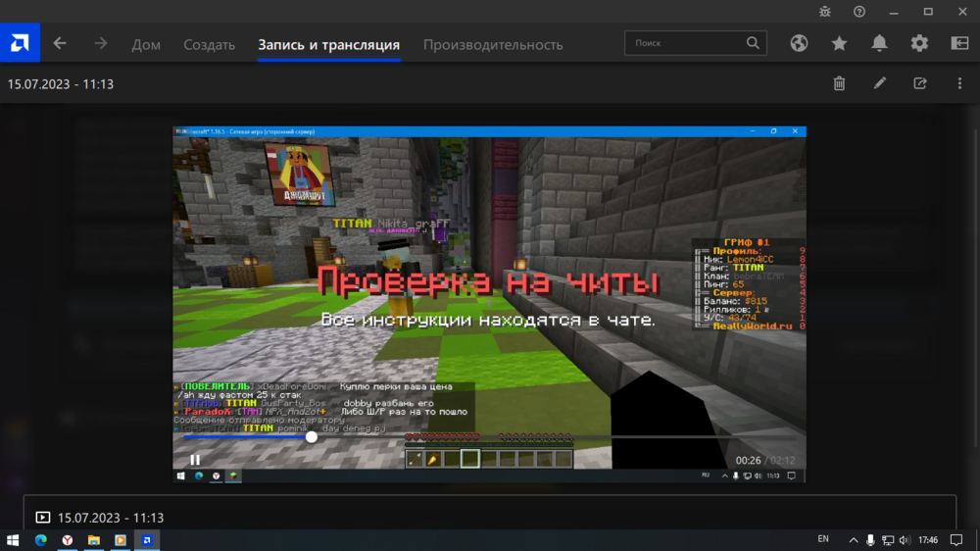
Task: Click the video seek slider handle
Action: click(x=312, y=437)
